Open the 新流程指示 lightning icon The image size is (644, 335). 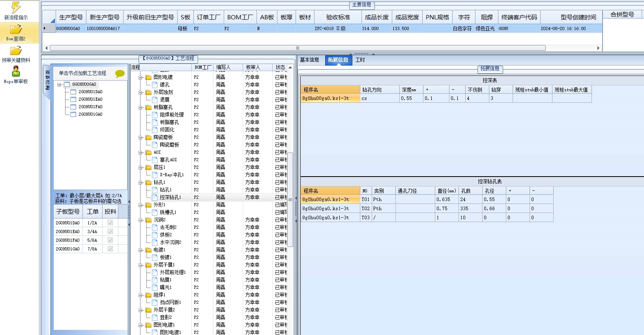pyautogui.click(x=16, y=7)
